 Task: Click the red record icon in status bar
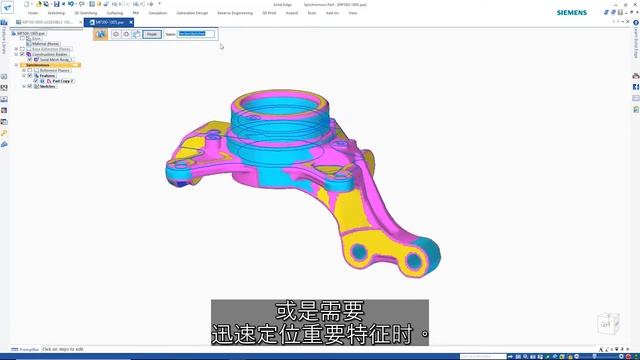(628, 356)
